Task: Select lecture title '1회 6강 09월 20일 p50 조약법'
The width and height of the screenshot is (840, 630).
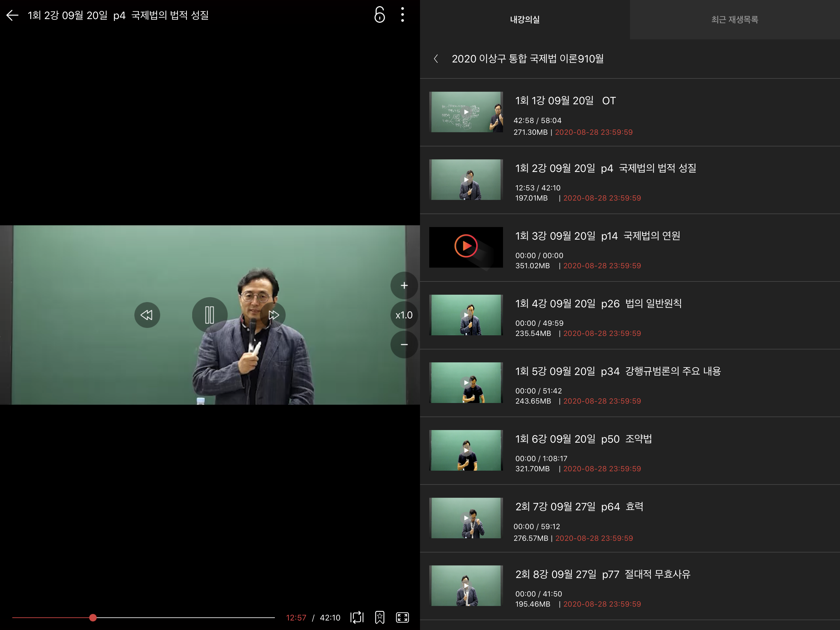Action: click(x=584, y=439)
